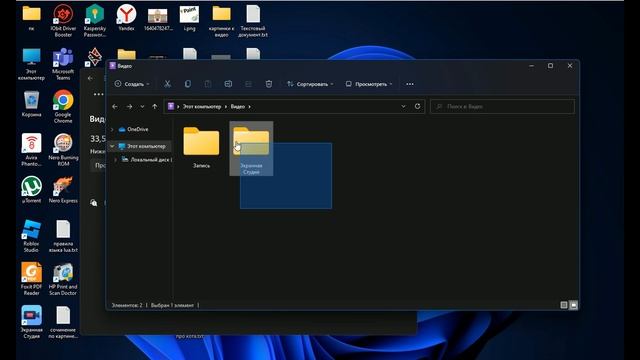This screenshot has height=360, width=640.
Task: Launch Roblox Studio desktop shortcut
Action: point(31,236)
